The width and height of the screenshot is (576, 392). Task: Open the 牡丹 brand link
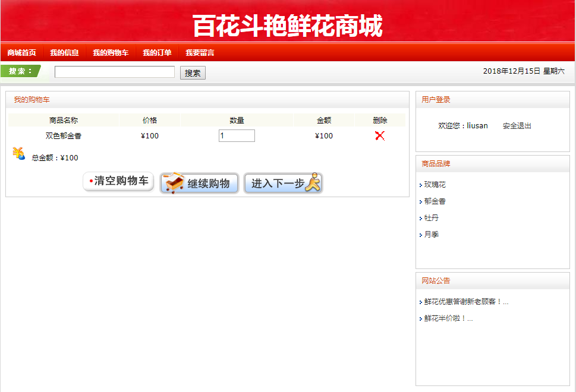click(x=432, y=217)
